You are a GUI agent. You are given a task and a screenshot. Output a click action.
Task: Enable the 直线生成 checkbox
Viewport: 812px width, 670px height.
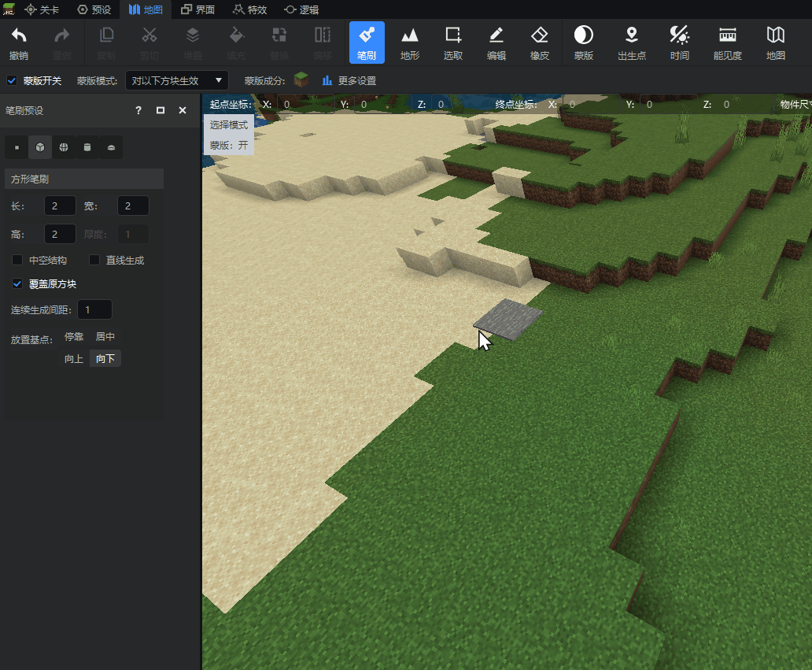coord(94,260)
